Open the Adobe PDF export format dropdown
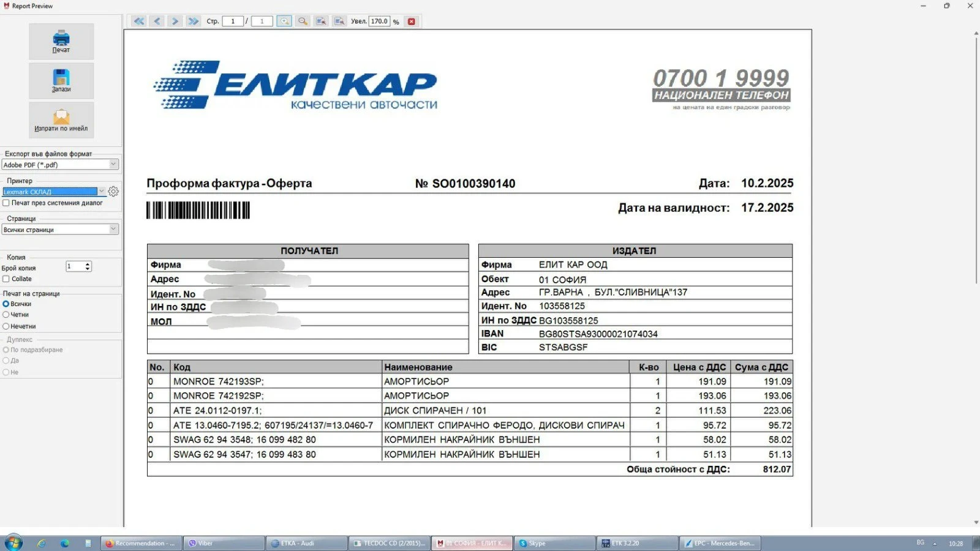 [x=113, y=164]
